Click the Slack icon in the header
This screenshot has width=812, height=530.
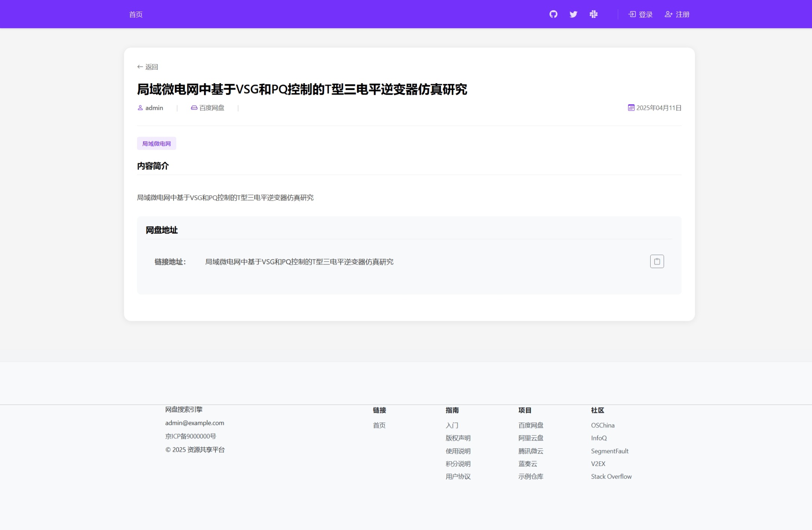594,14
